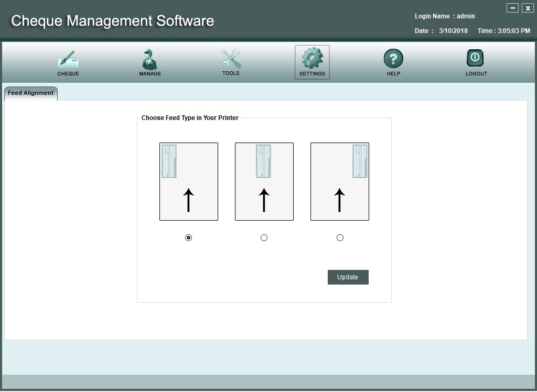
Task: Minimize the Cheque Management Software window
Action: tap(512, 8)
